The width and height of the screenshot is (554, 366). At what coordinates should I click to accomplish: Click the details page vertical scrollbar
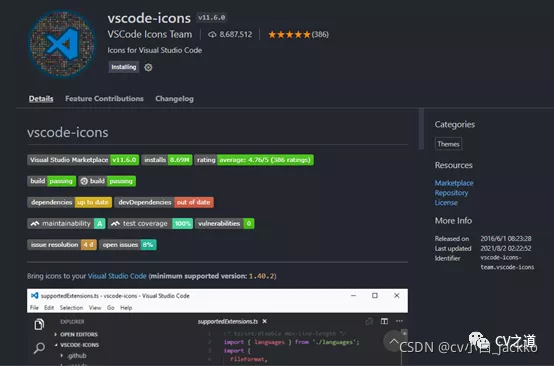(421, 129)
